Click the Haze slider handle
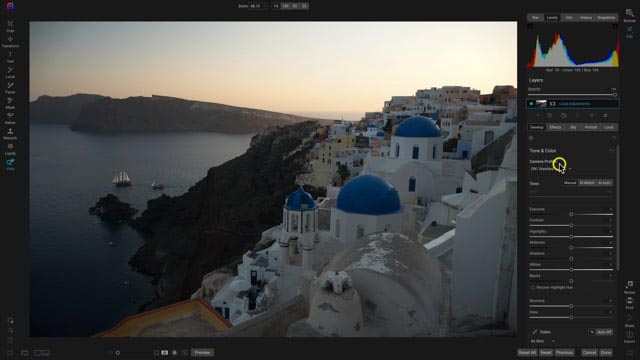The width and height of the screenshot is (640, 360). click(571, 317)
